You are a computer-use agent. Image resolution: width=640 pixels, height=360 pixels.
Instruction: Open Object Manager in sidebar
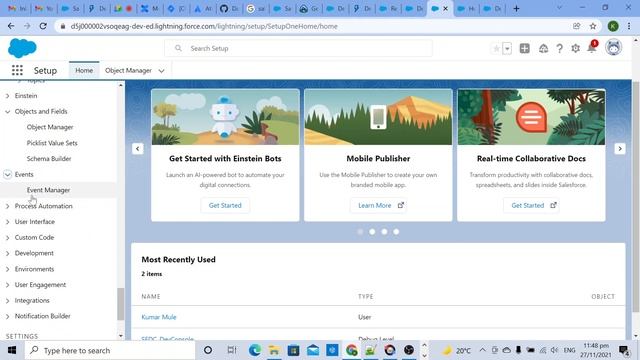coord(50,127)
